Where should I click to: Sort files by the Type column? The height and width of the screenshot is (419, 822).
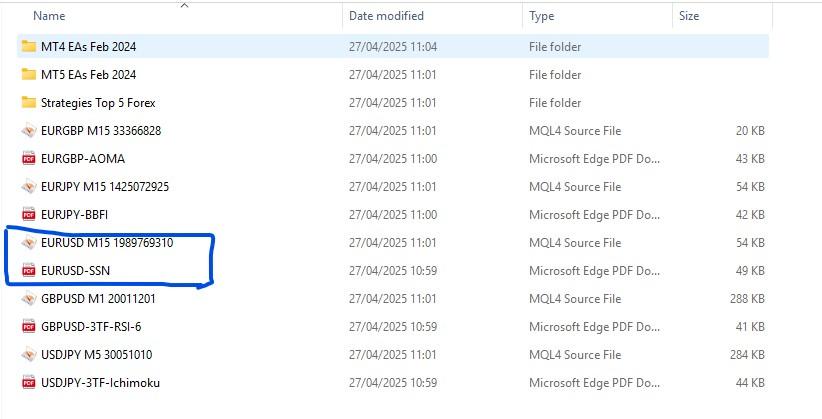point(542,16)
